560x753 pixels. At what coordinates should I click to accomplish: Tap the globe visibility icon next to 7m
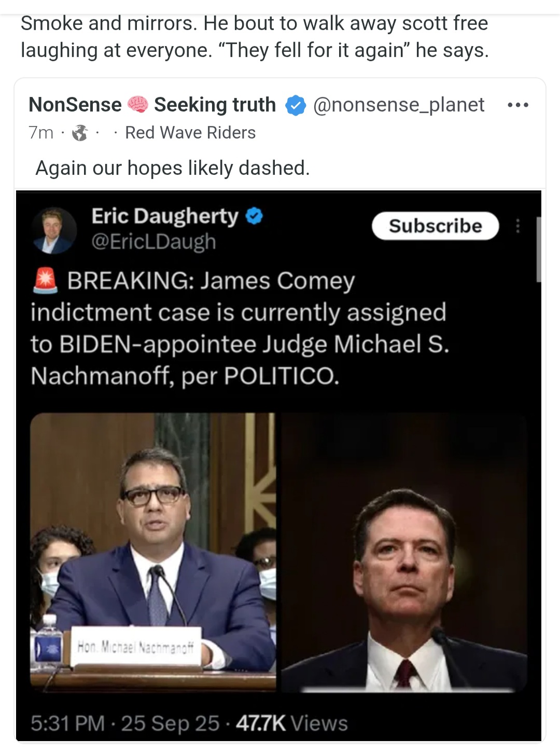[79, 133]
